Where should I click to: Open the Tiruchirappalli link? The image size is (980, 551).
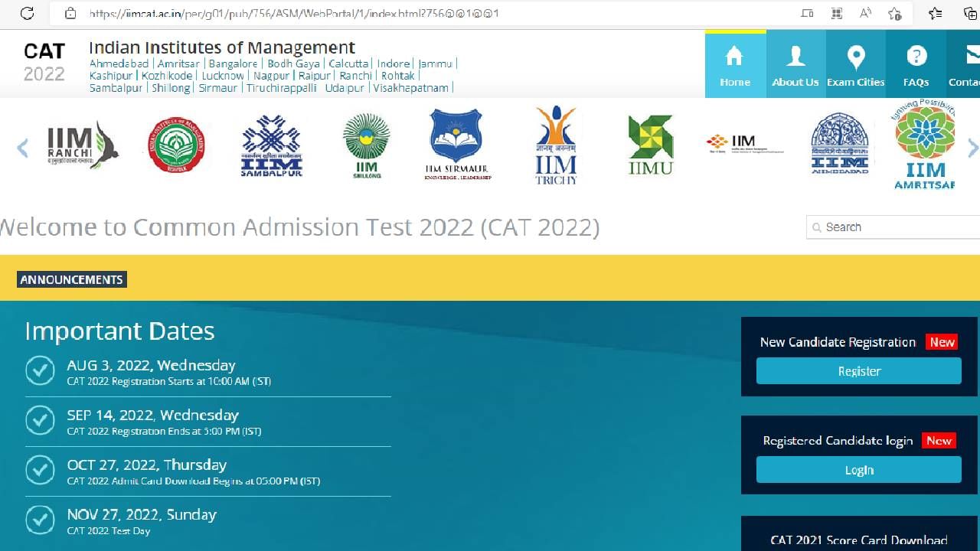tap(282, 88)
